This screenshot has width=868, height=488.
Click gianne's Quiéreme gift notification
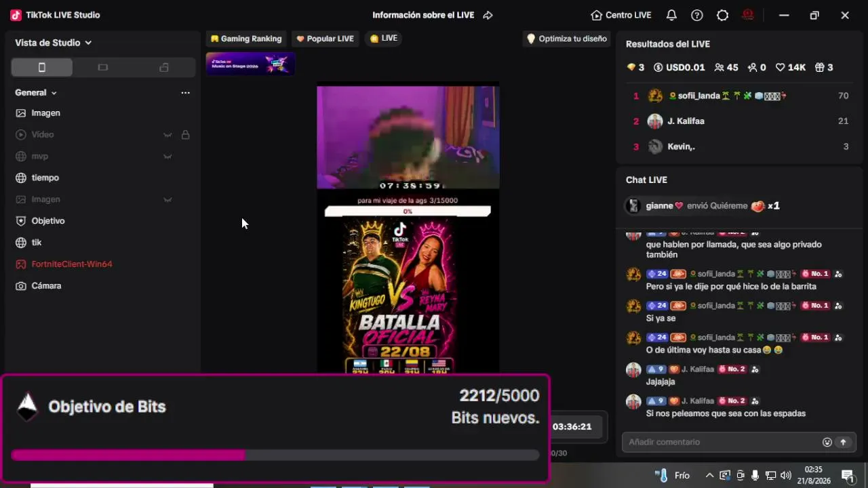[x=704, y=206]
